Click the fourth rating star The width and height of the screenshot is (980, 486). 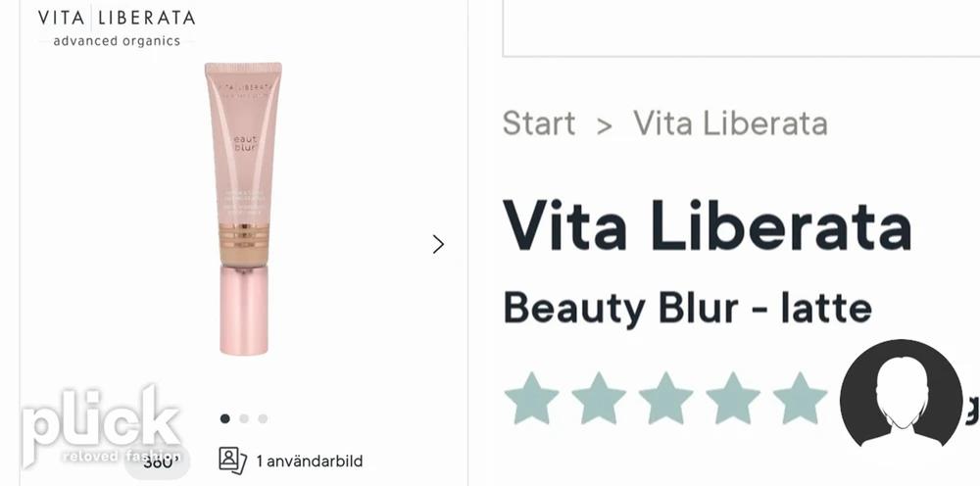[732, 399]
